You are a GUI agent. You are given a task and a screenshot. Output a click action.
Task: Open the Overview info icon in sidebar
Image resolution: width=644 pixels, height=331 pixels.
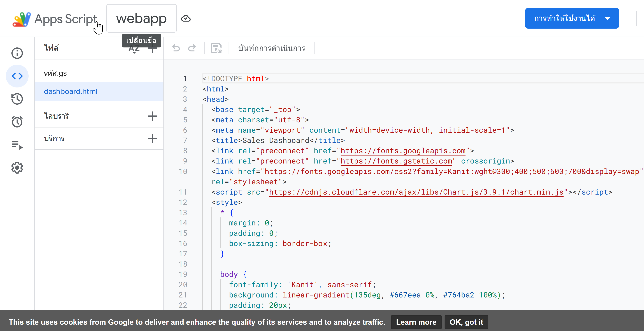[17, 53]
